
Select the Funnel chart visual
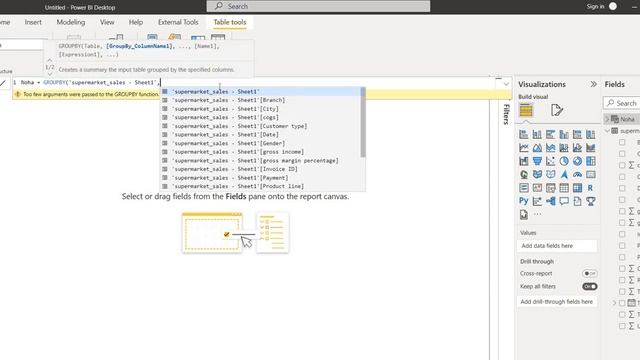pyautogui.click(x=537, y=161)
